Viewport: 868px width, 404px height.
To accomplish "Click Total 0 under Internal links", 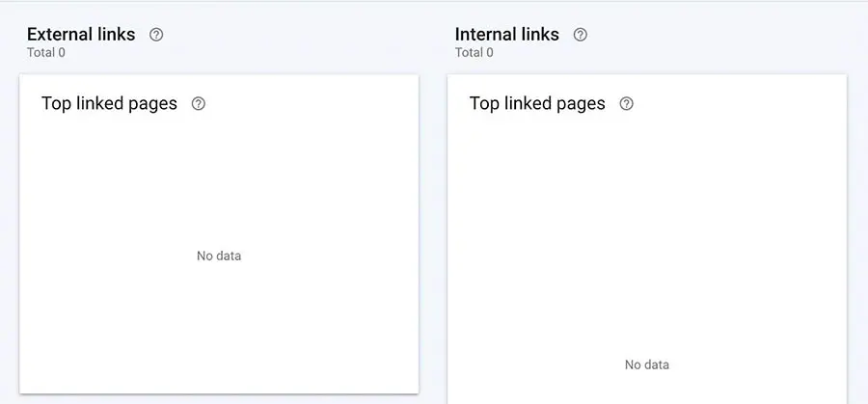I will point(474,53).
